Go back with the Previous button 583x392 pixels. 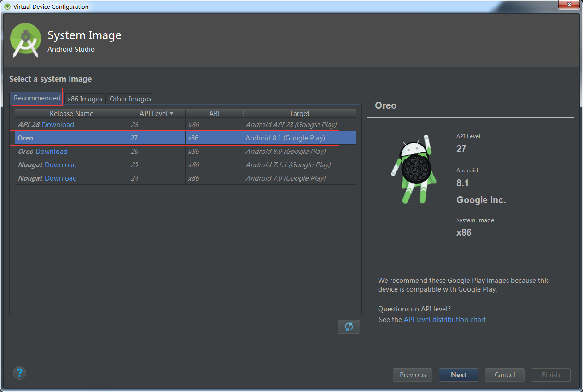(x=413, y=374)
